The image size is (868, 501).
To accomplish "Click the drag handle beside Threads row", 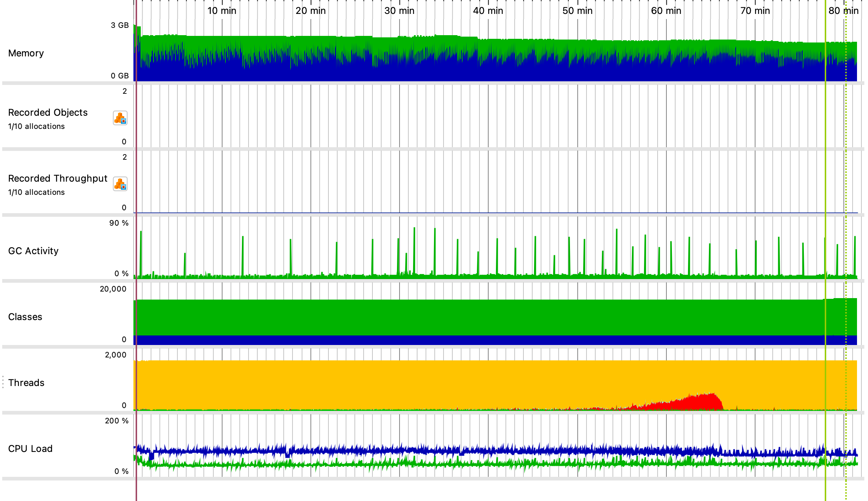I will tap(3, 382).
